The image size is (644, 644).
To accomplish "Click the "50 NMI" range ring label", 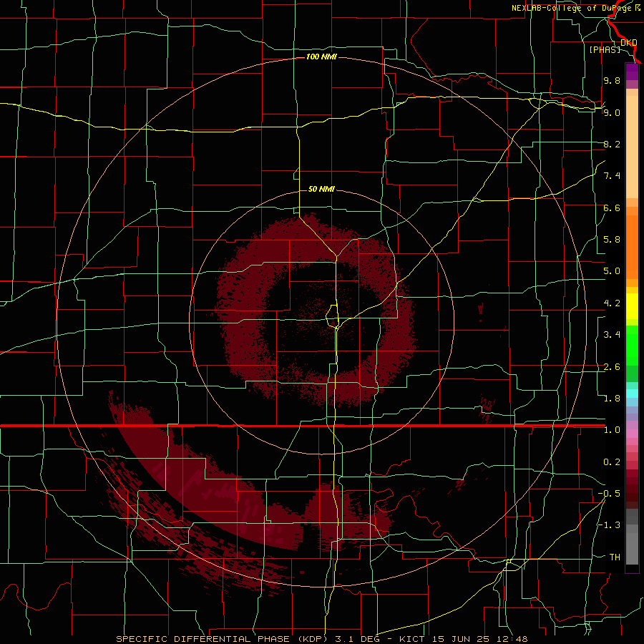I will click(321, 189).
